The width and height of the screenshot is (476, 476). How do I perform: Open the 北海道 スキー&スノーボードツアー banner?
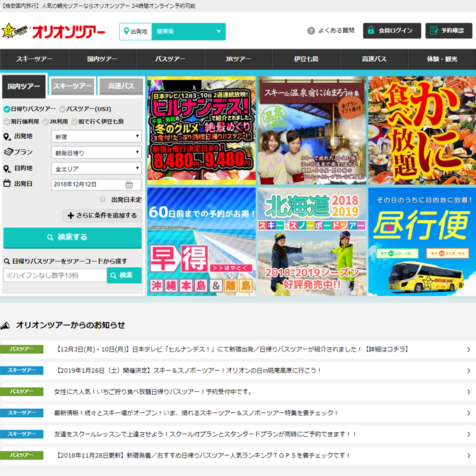click(312, 242)
